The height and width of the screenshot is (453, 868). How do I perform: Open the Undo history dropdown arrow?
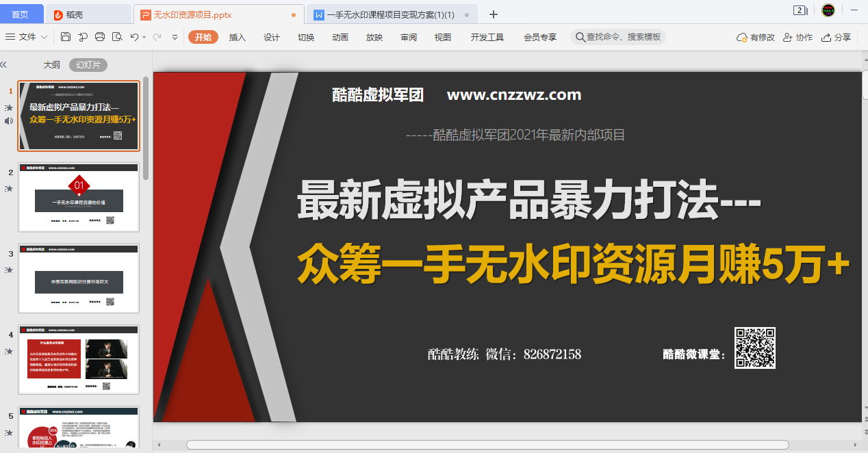click(x=144, y=37)
